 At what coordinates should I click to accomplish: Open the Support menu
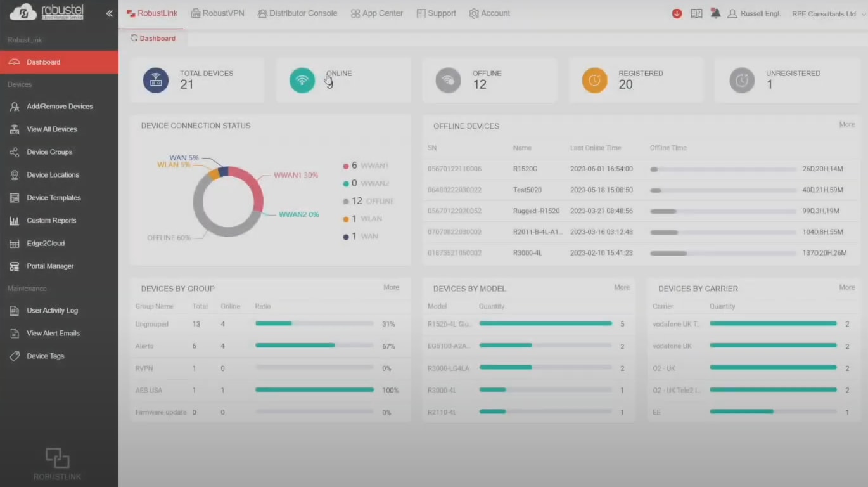[x=437, y=13]
